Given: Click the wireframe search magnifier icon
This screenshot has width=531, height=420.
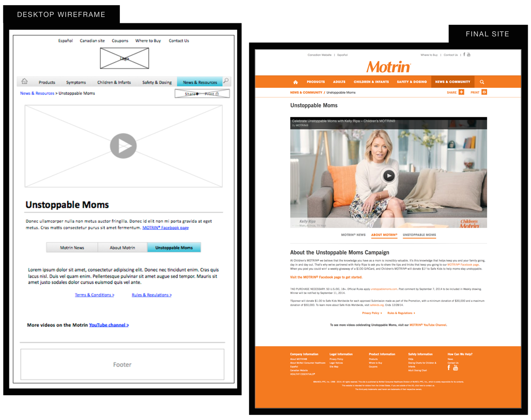Looking at the screenshot, I should click(x=226, y=81).
